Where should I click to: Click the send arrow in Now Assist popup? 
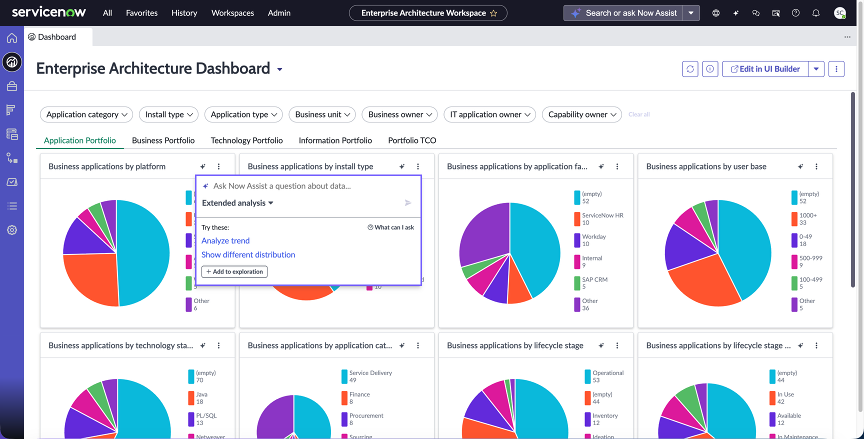tap(408, 203)
